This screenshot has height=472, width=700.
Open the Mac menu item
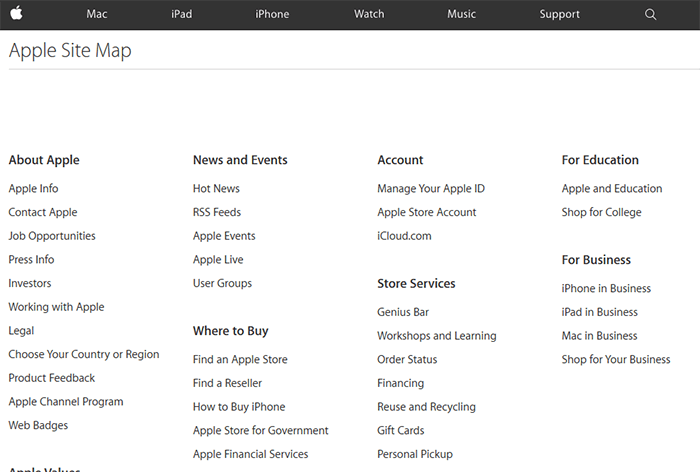(x=97, y=14)
